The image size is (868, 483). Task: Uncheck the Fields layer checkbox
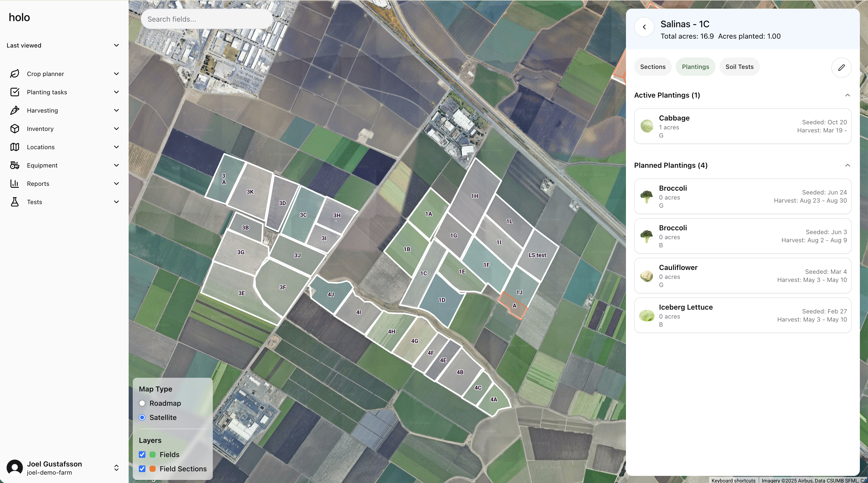tap(142, 454)
